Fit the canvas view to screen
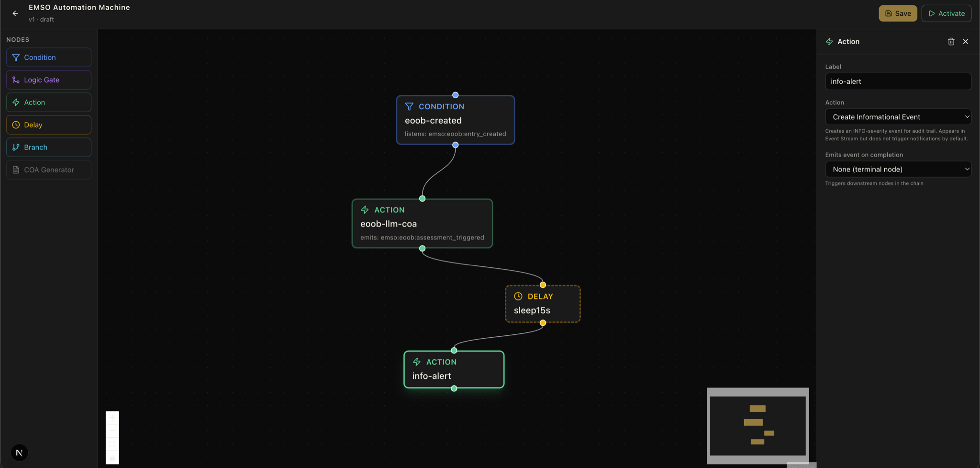The width and height of the screenshot is (980, 468). (112, 445)
